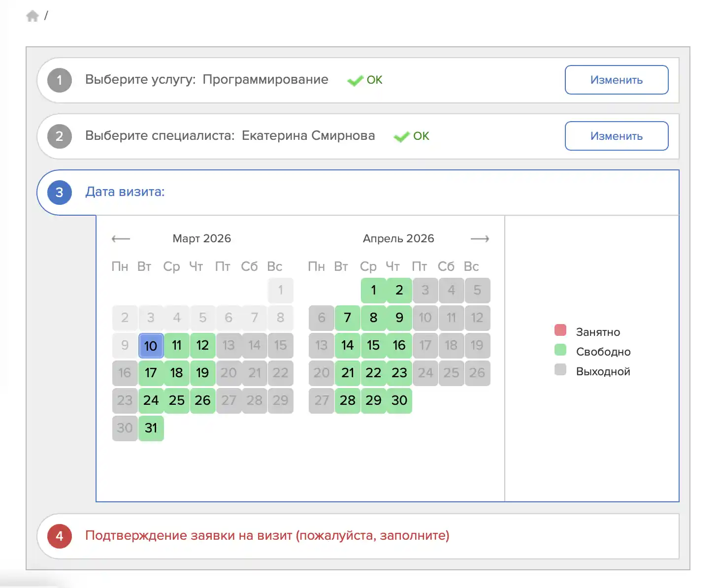Select April 16 on the calendar
Image resolution: width=719 pixels, height=588 pixels.
click(399, 346)
